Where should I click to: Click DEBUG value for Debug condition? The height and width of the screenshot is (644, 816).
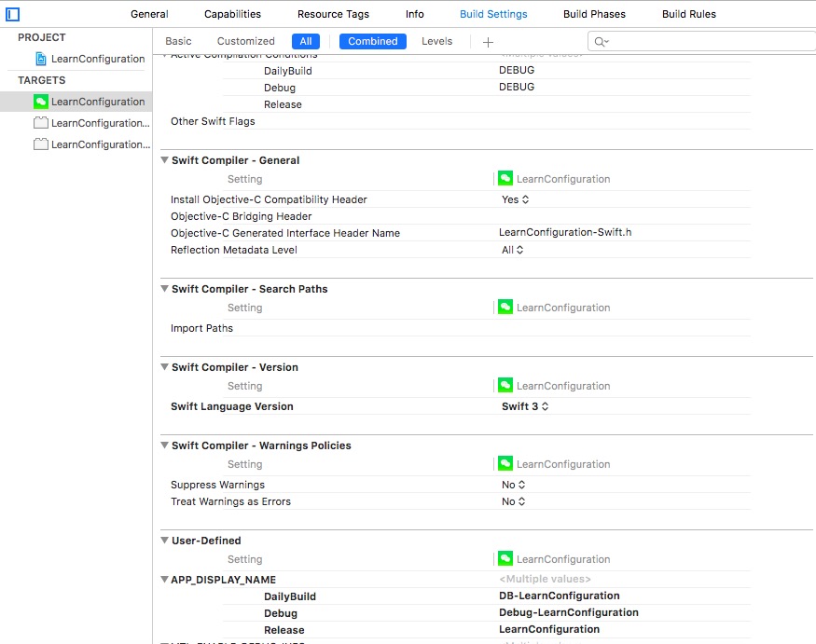(x=517, y=87)
